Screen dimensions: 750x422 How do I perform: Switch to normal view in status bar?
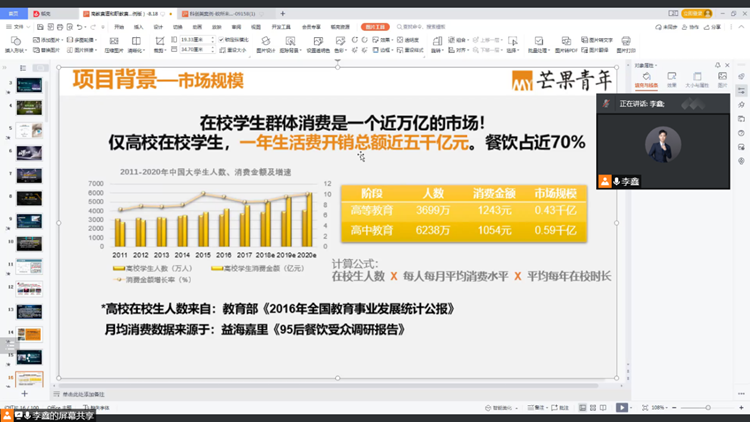(x=582, y=408)
